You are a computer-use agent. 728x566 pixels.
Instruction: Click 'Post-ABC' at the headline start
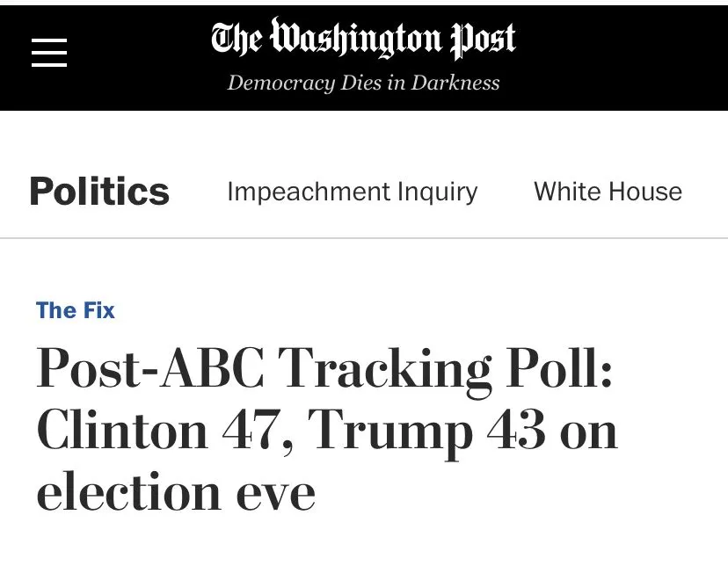point(149,369)
